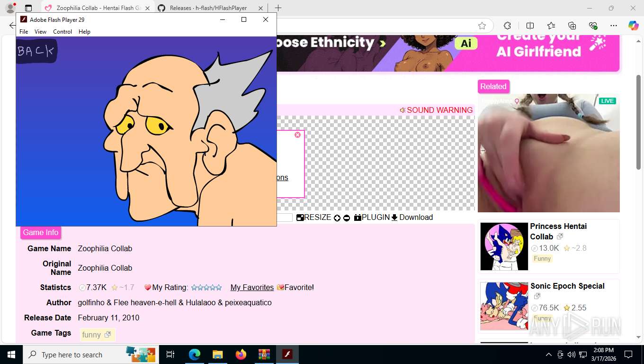Image resolution: width=644 pixels, height=364 pixels.
Task: Close the pink popup with red X icon
Action: pyautogui.click(x=297, y=135)
